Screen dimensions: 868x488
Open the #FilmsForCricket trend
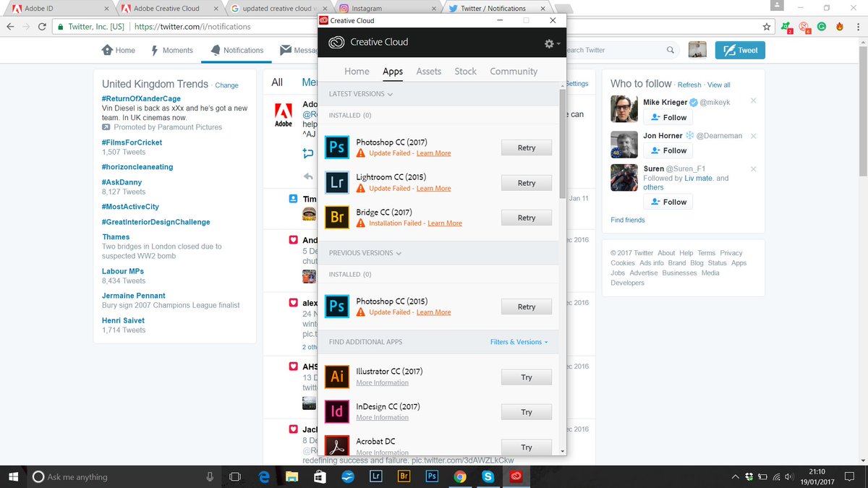coord(132,142)
